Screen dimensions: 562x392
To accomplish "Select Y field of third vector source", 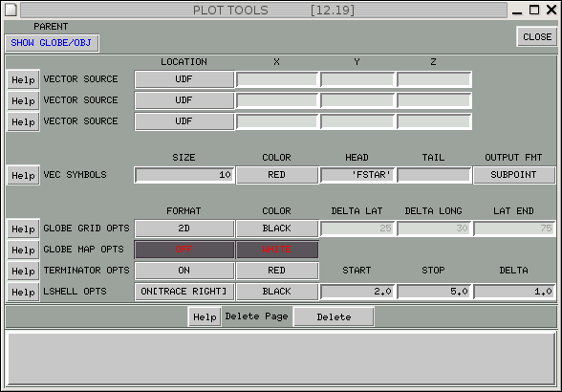I will tap(357, 121).
